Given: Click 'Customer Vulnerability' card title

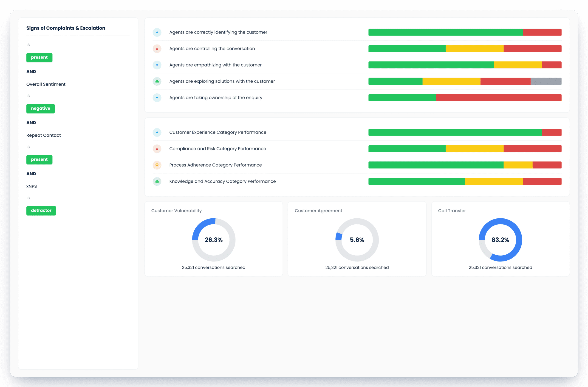Looking at the screenshot, I should [x=176, y=211].
